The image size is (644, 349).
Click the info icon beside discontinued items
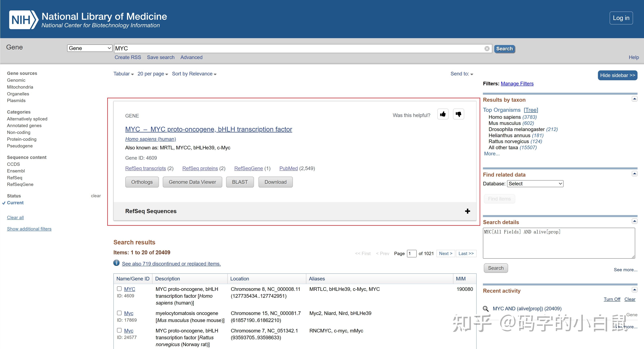point(116,263)
